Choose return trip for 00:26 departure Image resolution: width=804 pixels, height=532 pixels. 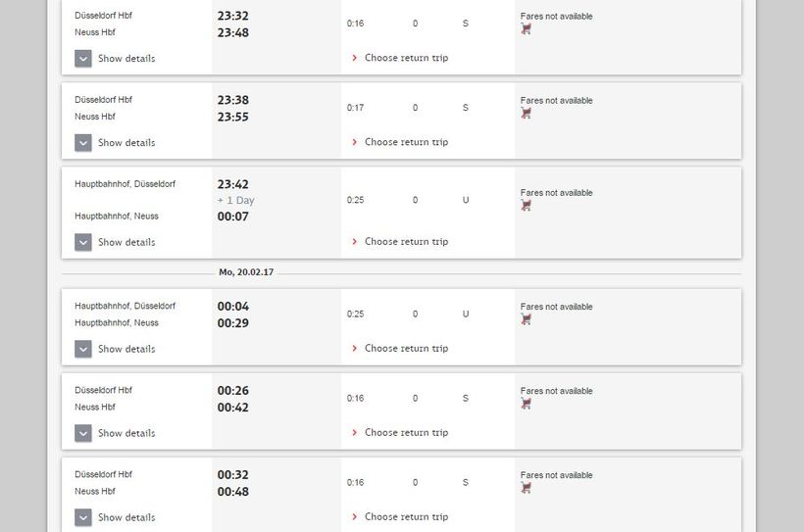point(405,433)
